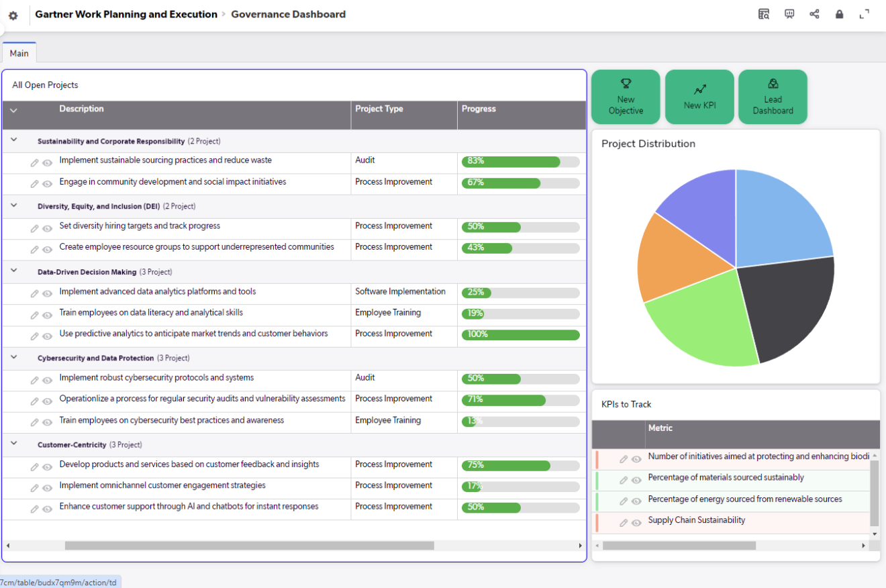Viewport: 886px width, 588px height.
Task: Expand dashboard to full screen
Action: (x=865, y=14)
